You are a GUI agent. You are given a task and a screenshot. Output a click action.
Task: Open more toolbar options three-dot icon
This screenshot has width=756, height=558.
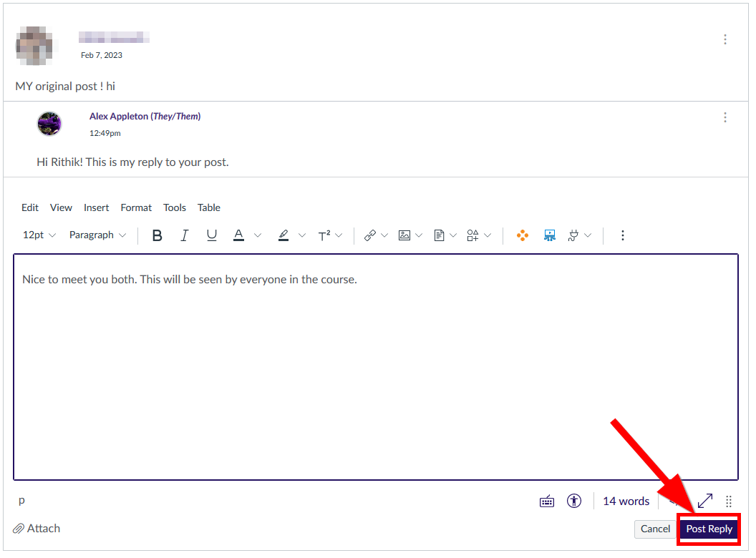point(623,235)
